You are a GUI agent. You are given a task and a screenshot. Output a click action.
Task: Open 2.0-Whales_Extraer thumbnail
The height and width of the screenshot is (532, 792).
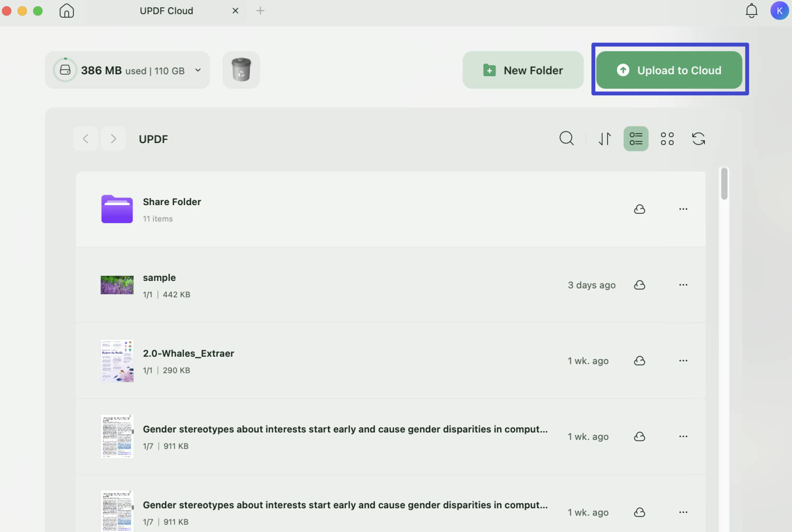pyautogui.click(x=117, y=361)
